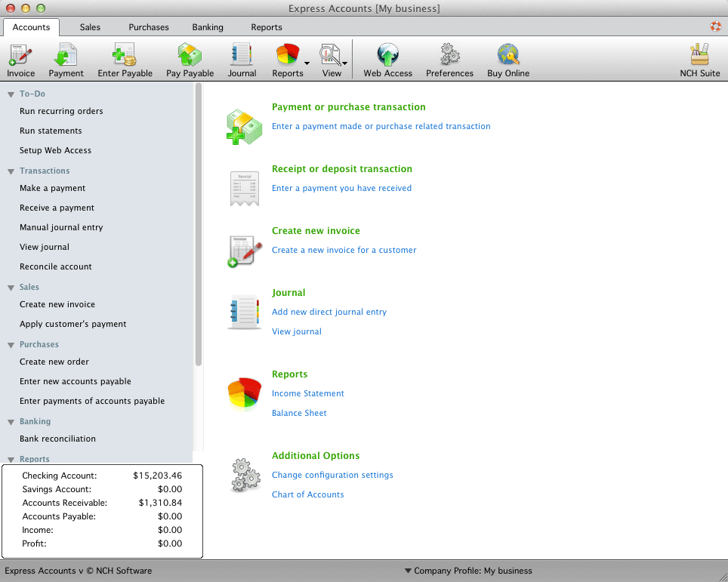Collapse the To-Do sidebar section

click(11, 94)
